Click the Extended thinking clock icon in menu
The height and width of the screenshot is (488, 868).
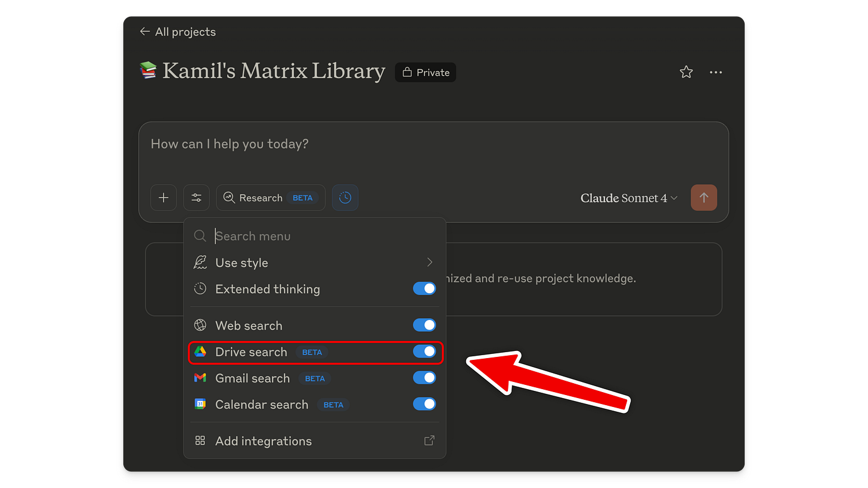click(200, 289)
